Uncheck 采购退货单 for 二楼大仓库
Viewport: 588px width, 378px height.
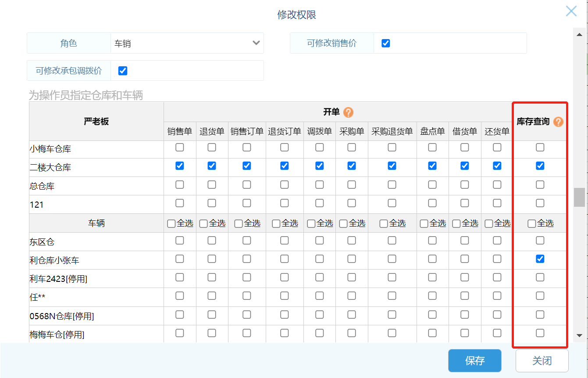click(x=392, y=166)
